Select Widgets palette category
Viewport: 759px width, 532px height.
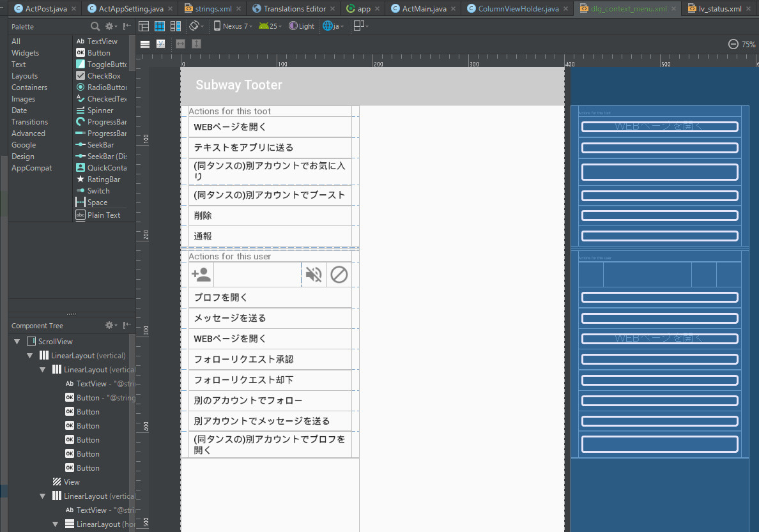click(25, 53)
